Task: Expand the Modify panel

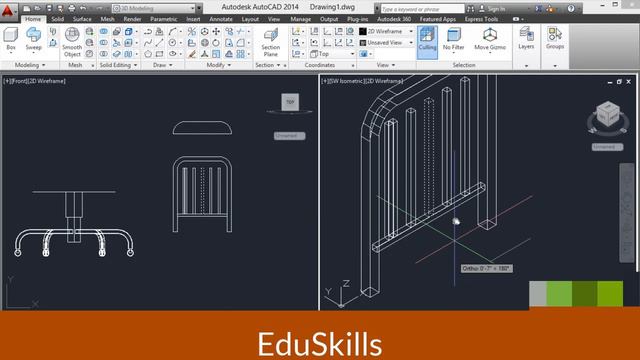Action: 219,65
